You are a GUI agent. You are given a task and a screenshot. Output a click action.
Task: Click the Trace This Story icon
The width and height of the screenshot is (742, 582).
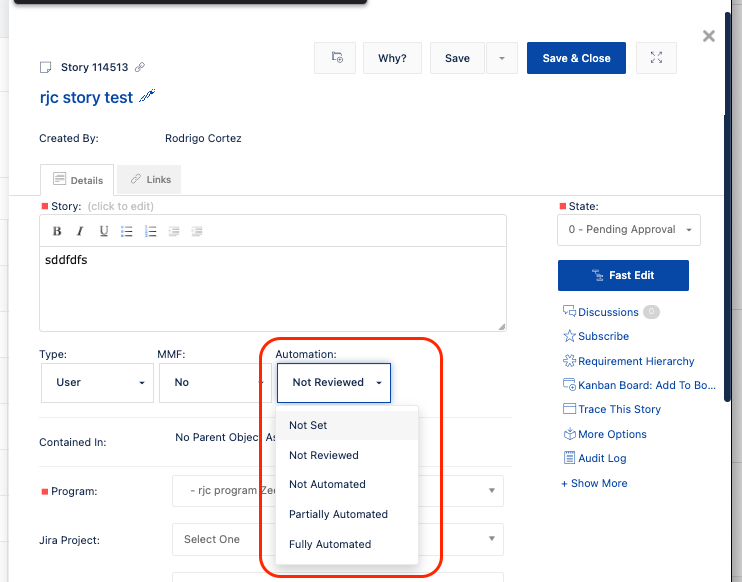pos(569,409)
